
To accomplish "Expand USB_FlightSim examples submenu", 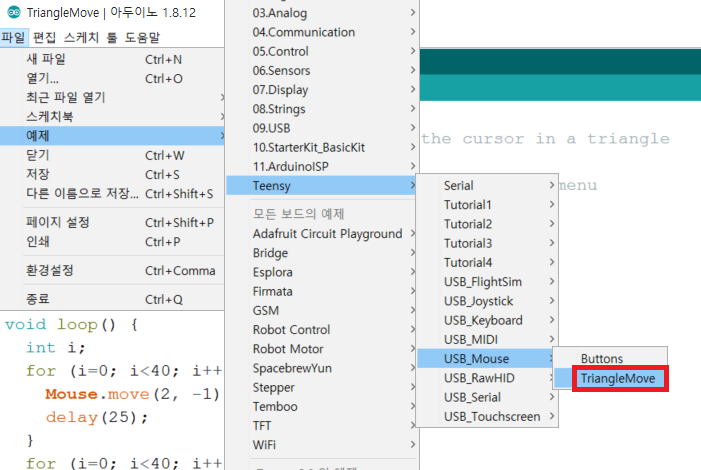I will pyautogui.click(x=487, y=282).
